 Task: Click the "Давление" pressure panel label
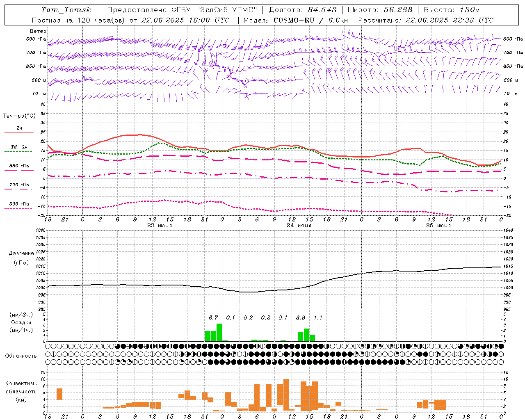coord(21,253)
